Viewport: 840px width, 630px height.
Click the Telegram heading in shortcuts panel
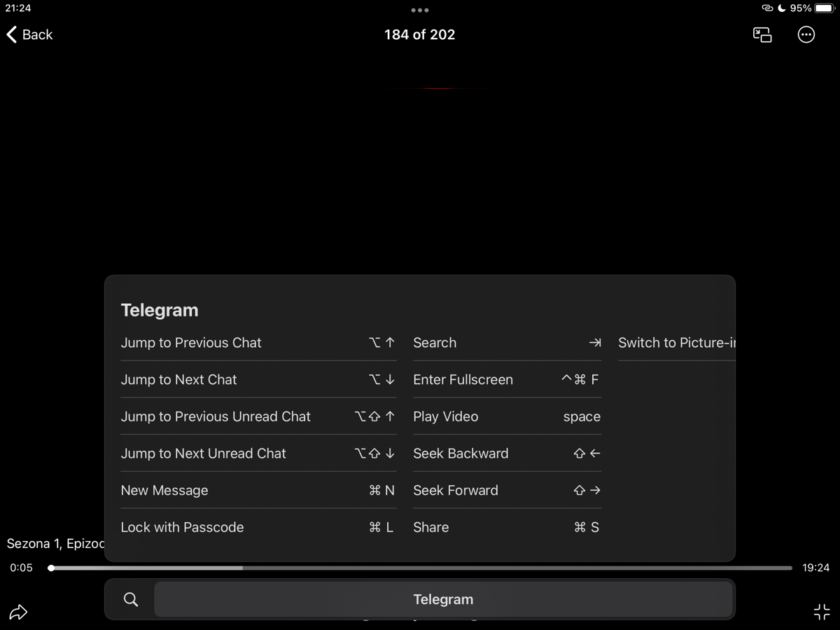tap(160, 310)
